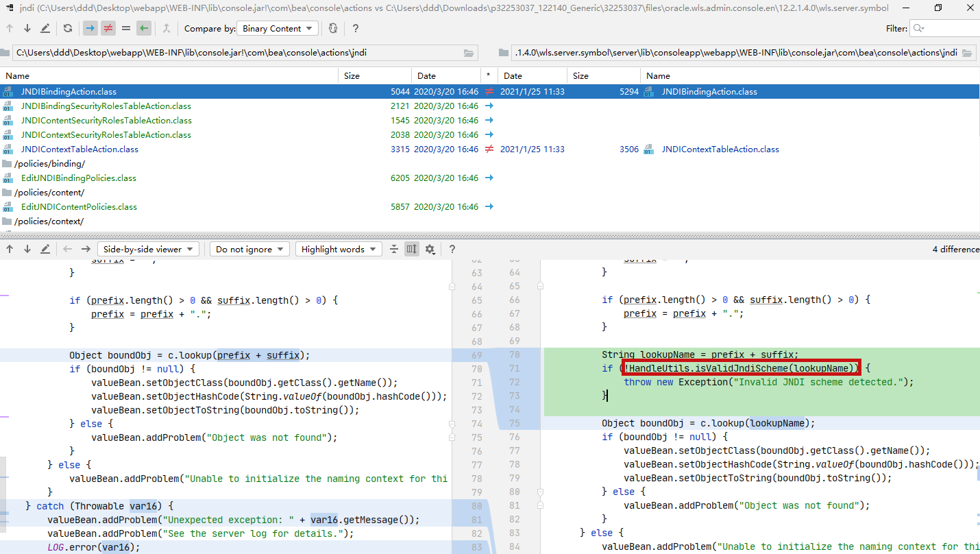
Task: Click copy arrow for EditJNDIBindingPolicies.class
Action: tap(489, 178)
